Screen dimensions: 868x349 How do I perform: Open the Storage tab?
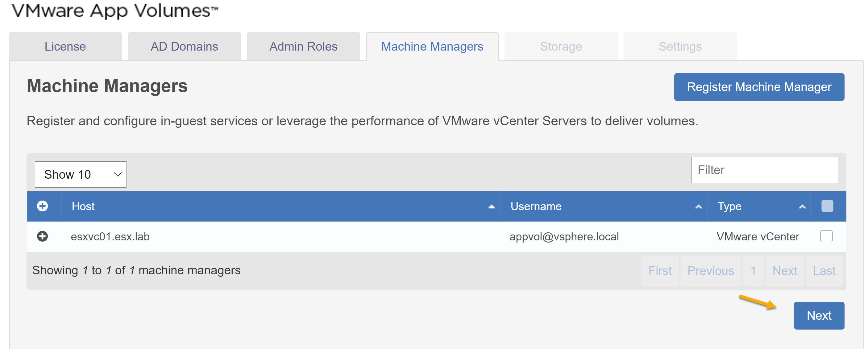click(x=561, y=47)
